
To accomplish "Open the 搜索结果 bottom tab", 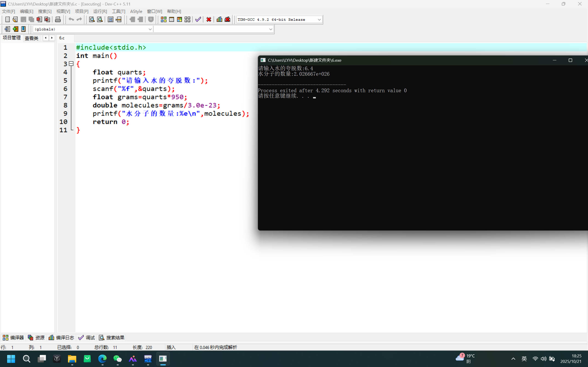I will tap(112, 338).
